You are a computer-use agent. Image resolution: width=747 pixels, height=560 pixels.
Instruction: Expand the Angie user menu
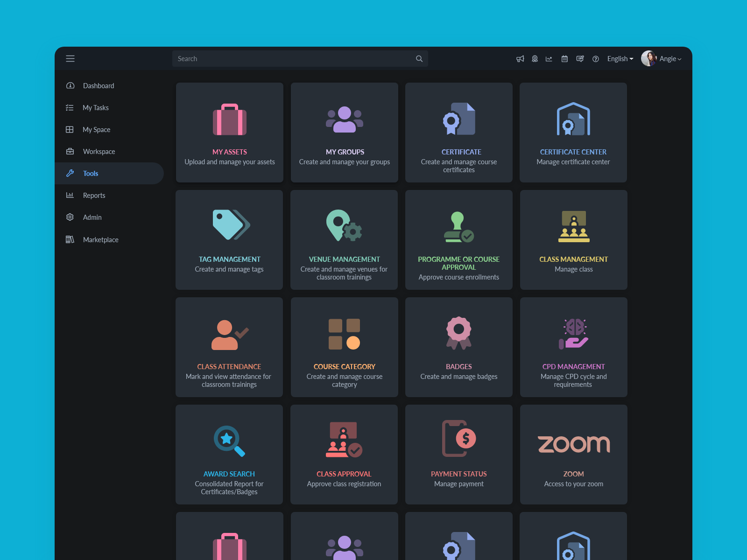(x=670, y=59)
